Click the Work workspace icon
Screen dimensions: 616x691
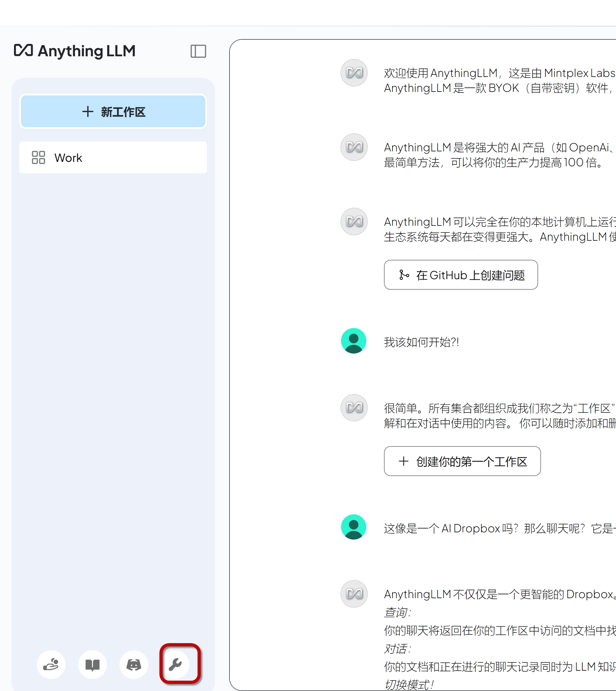click(39, 158)
